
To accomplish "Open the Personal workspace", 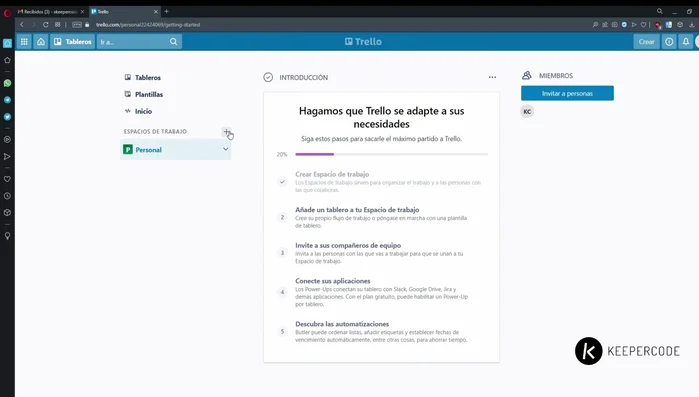I will (176, 150).
